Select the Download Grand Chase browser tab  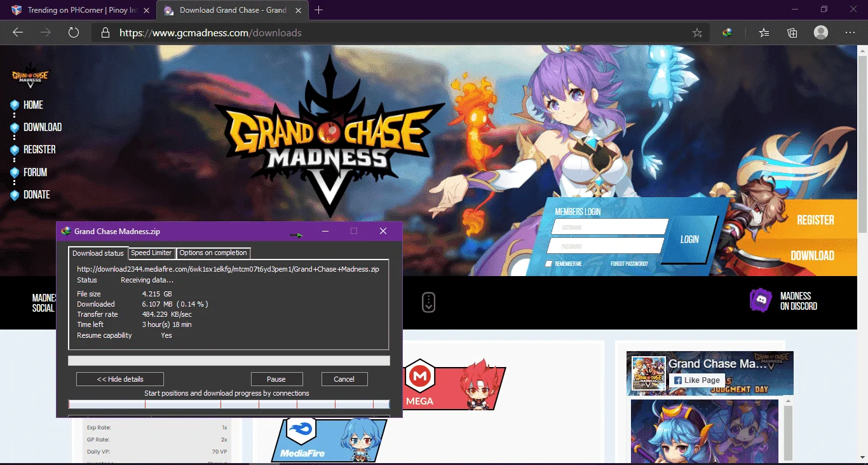233,10
